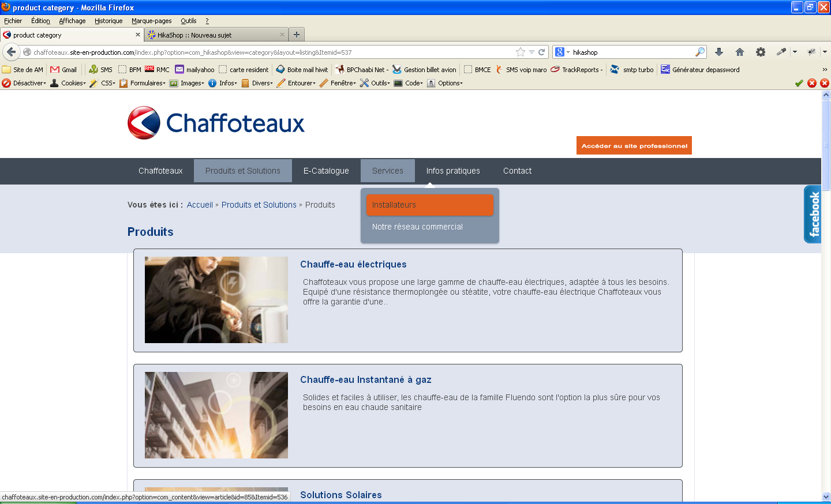Click the Chaffoteaux navigation item
The image size is (831, 504).
click(160, 171)
